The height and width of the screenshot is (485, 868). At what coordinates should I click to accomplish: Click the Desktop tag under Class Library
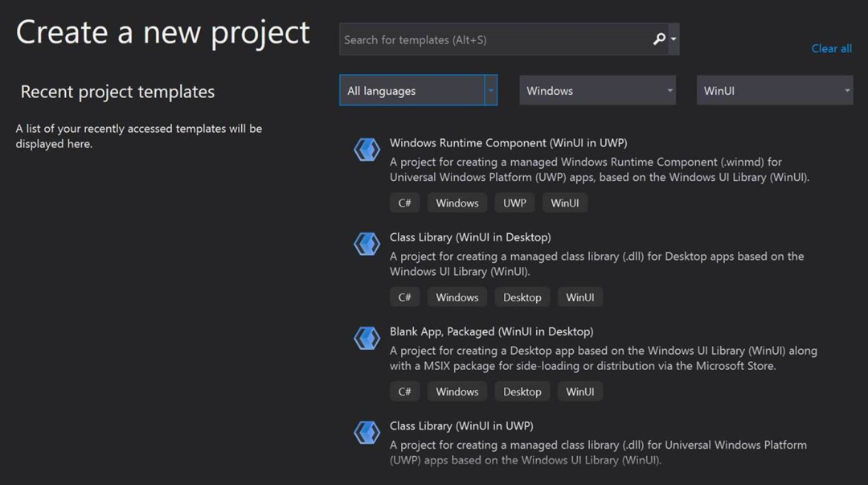click(x=522, y=298)
